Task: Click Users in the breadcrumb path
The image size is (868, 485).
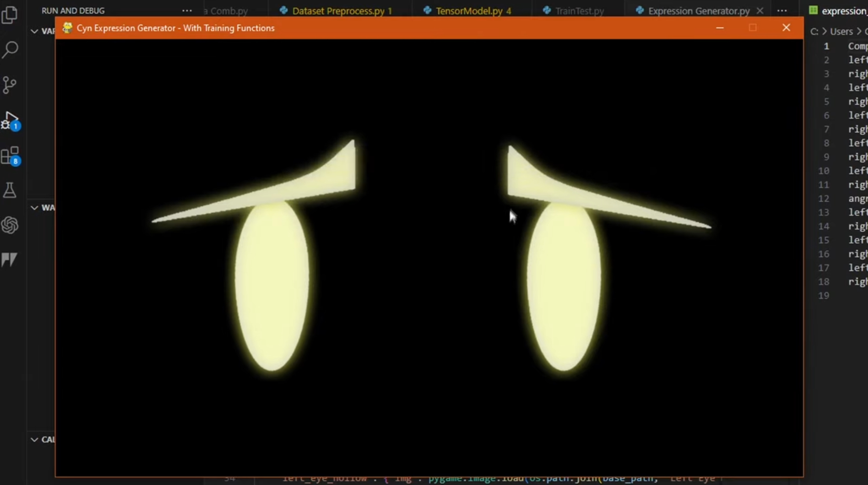Action: tap(841, 32)
